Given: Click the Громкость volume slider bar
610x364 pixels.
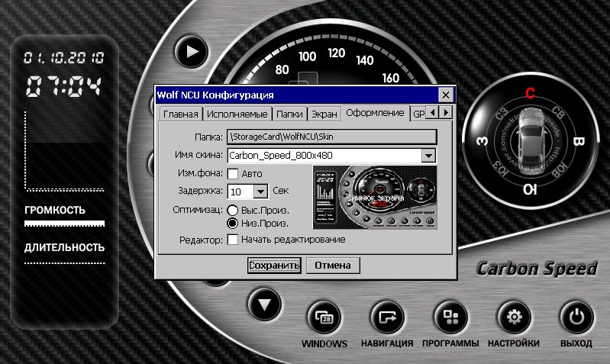Looking at the screenshot, I should 64,224.
